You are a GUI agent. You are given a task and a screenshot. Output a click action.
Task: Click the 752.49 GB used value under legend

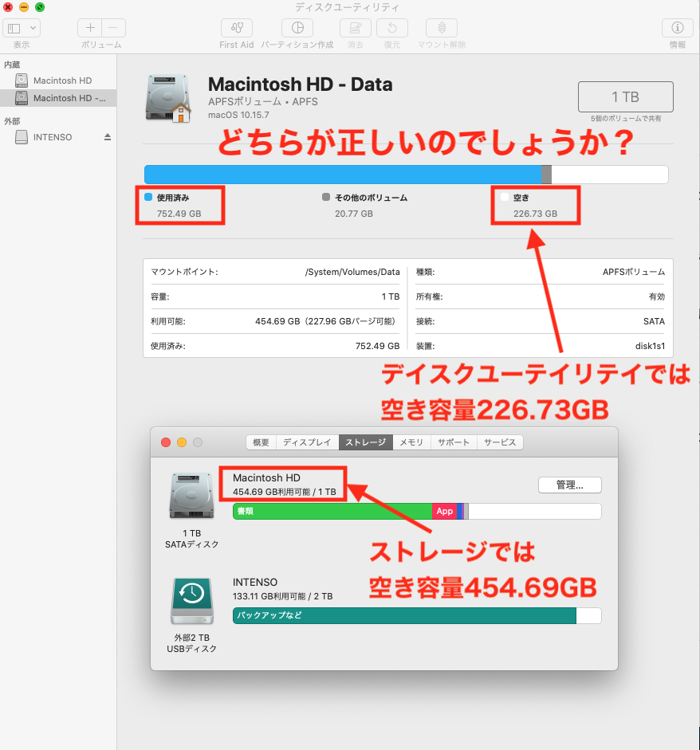click(x=179, y=214)
